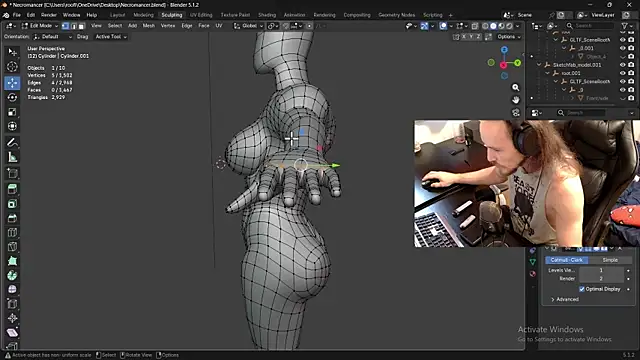Select the Annotate tool
Viewport: 640px width, 360px height.
(12, 142)
